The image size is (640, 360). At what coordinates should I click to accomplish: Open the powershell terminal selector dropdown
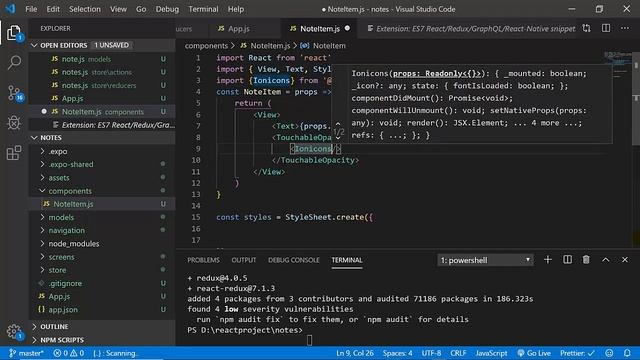485,260
